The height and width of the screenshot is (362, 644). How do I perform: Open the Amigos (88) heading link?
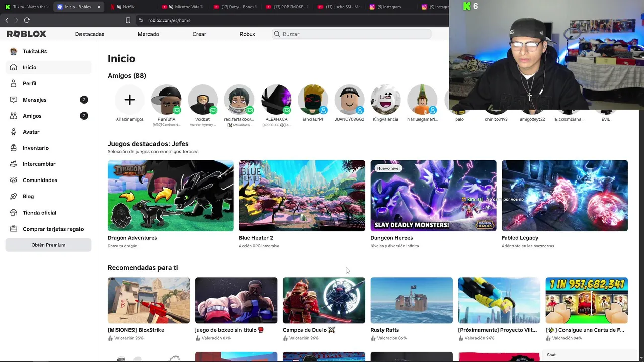click(127, 76)
